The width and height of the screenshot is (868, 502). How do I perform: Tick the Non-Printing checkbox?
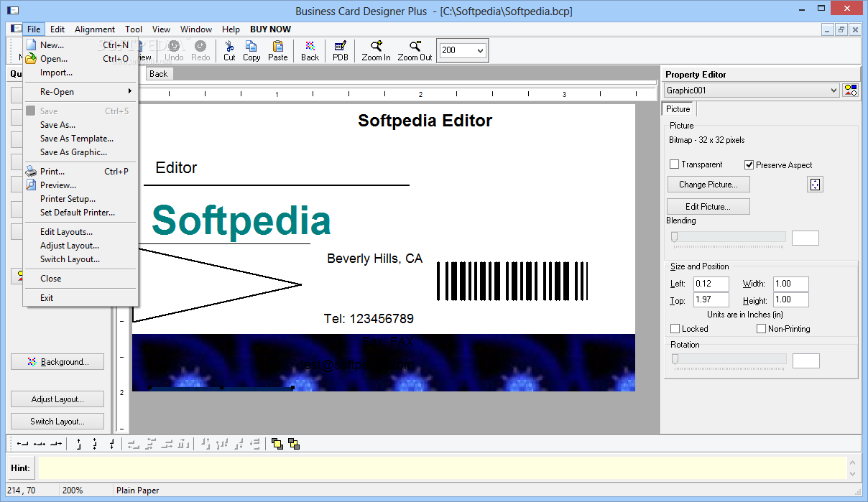pos(761,329)
